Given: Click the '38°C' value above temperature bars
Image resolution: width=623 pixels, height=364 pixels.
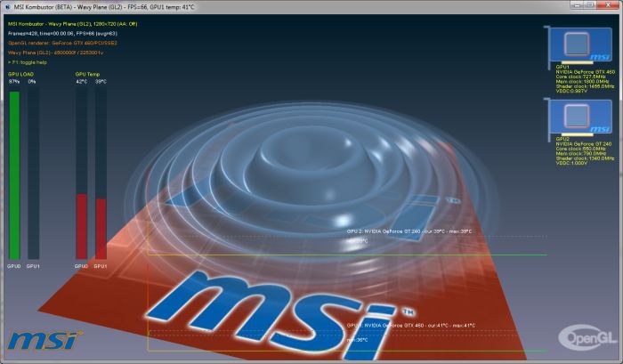Looking at the screenshot, I should pos(101,82).
